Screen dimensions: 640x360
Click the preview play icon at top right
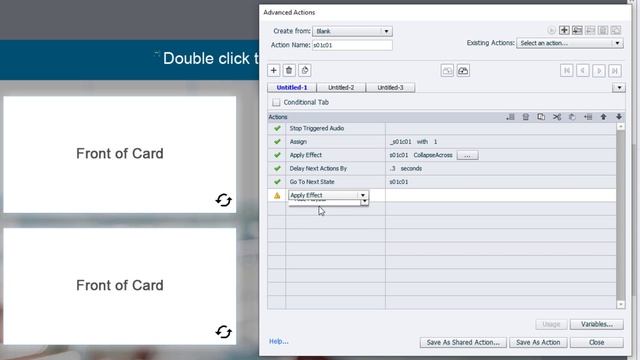(551, 30)
